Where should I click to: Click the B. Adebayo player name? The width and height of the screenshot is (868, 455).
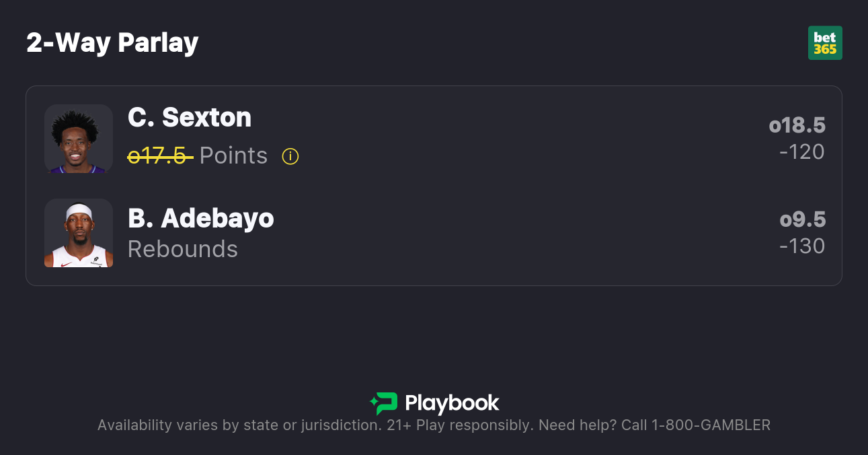(x=201, y=218)
